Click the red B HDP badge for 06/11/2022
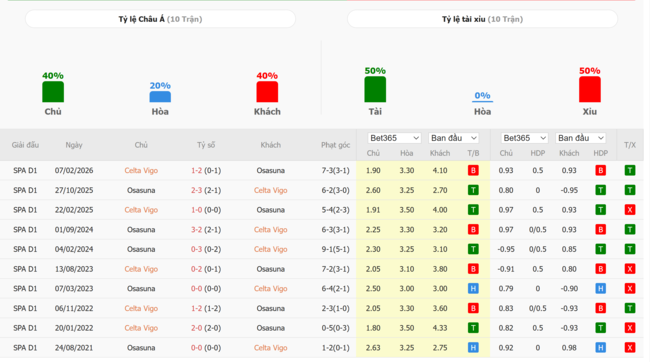Screen dimensions: 650x362 pyautogui.click(x=600, y=309)
